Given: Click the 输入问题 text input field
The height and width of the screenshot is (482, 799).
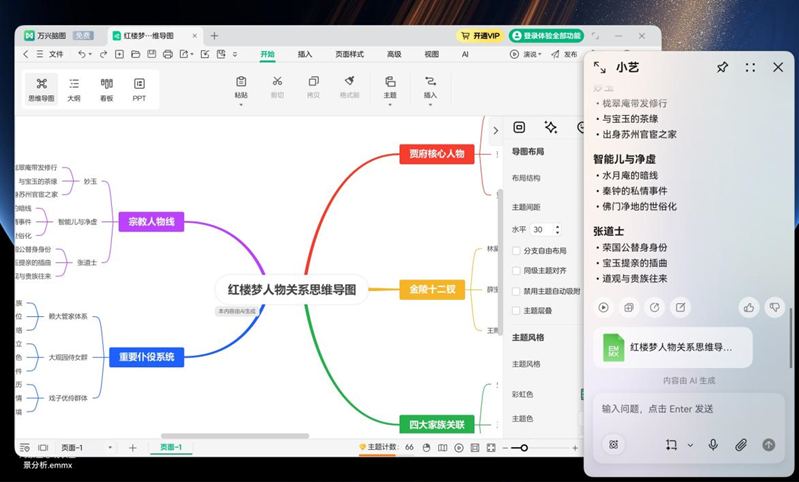Looking at the screenshot, I should 680,409.
